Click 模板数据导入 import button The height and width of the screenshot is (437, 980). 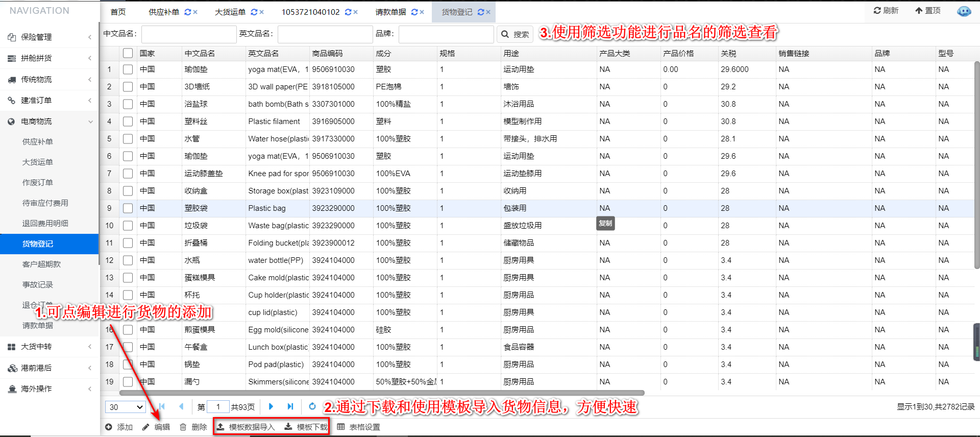click(246, 427)
